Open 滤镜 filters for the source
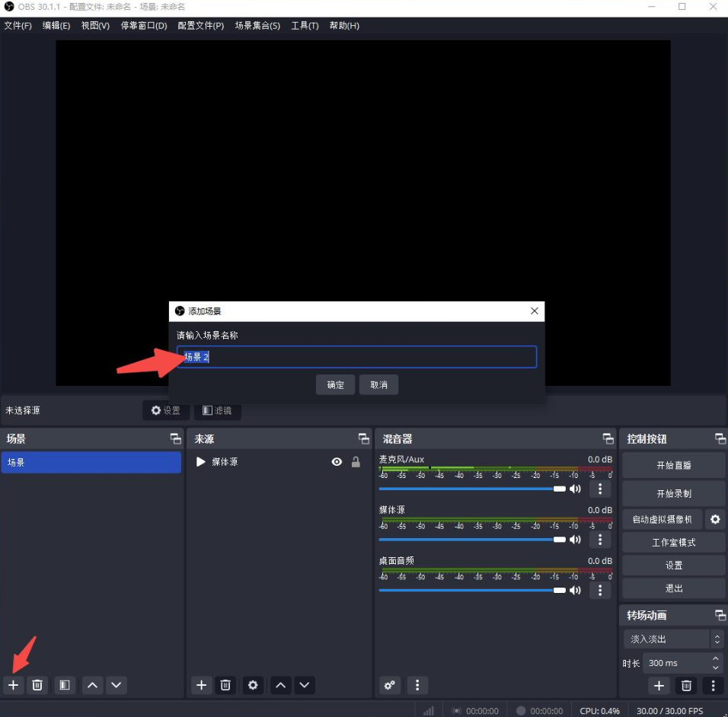 pos(217,410)
